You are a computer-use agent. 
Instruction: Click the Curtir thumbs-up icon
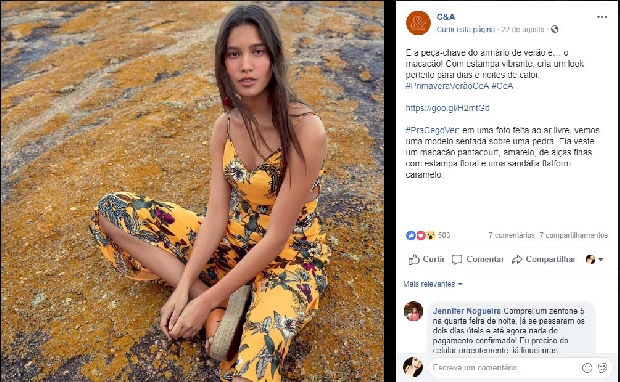(x=414, y=259)
